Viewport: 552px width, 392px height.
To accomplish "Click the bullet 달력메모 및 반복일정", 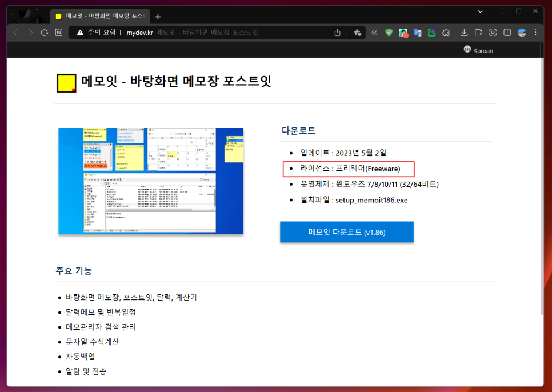I will (101, 312).
